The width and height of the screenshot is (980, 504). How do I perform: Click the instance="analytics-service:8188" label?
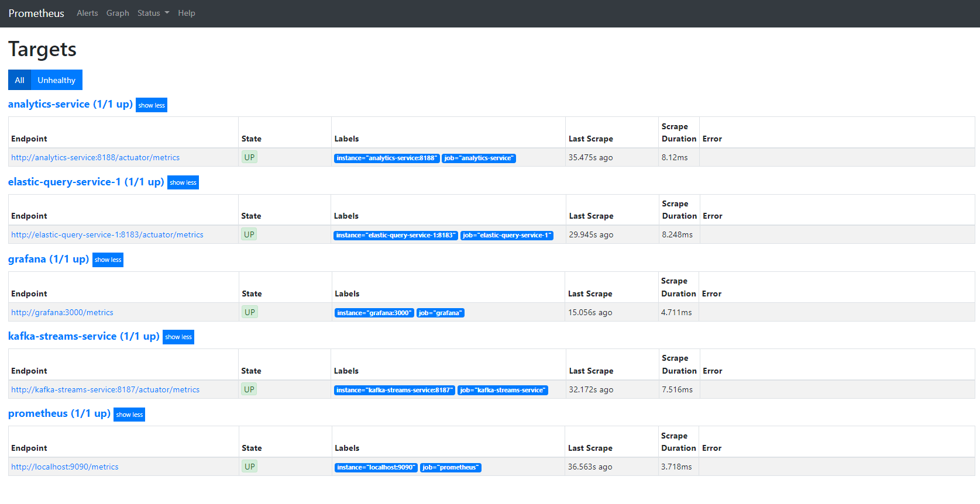pos(387,158)
